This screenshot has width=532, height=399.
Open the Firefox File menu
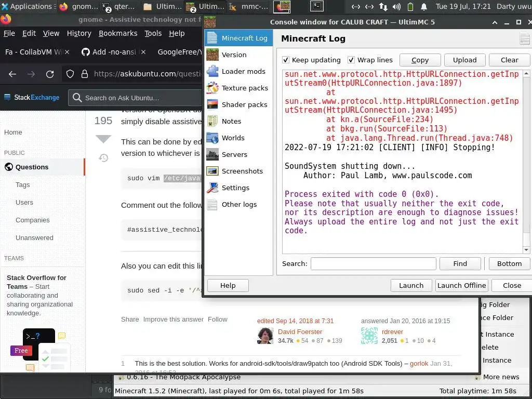coord(9,33)
